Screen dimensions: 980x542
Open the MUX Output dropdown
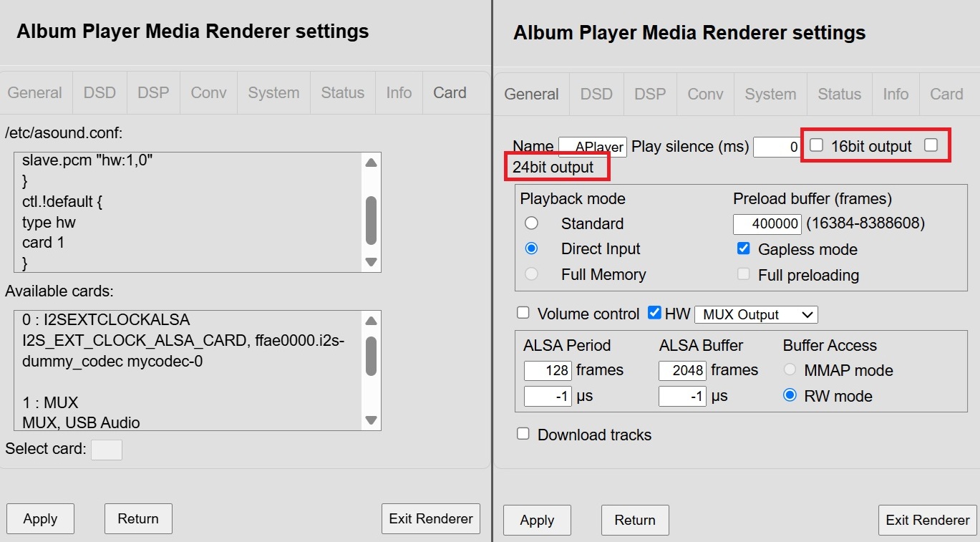[756, 314]
